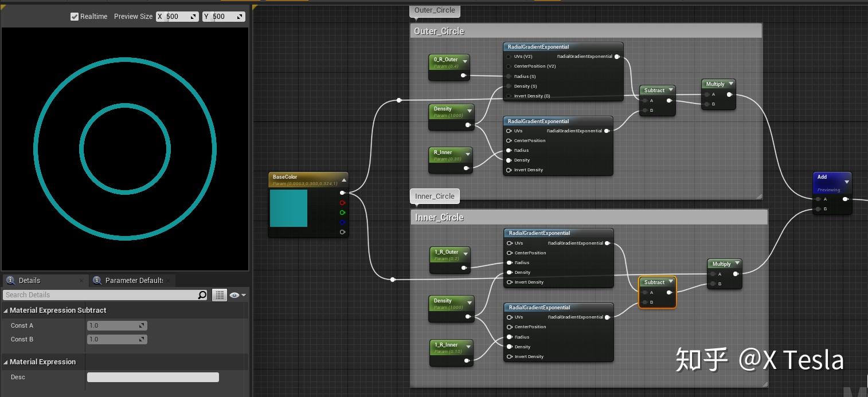Toggle the eye view options icon in Details panel
This screenshot has height=397, width=868.
pos(236,294)
